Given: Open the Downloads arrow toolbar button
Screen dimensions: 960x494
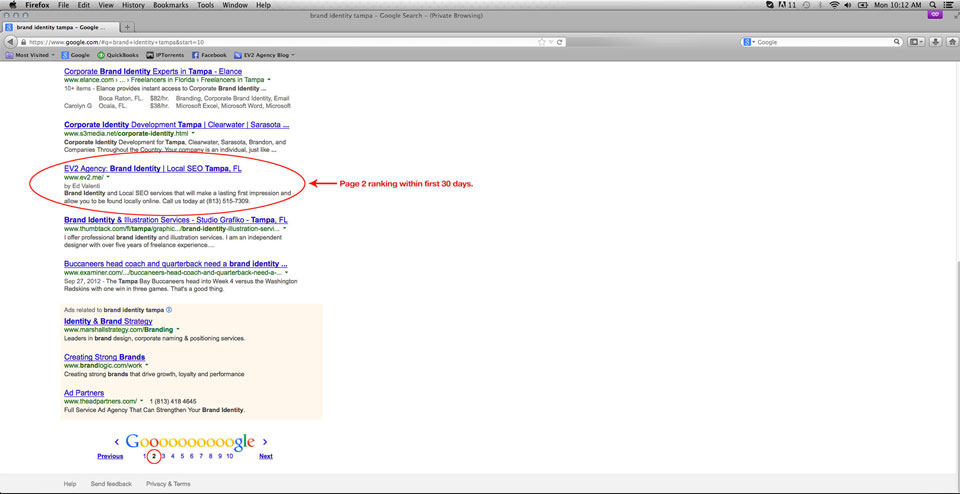Looking at the screenshot, I should pyautogui.click(x=936, y=42).
